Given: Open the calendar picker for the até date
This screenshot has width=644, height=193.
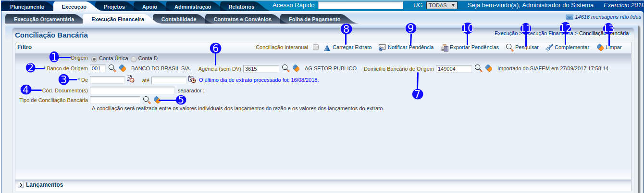Looking at the screenshot, I should tap(192, 79).
